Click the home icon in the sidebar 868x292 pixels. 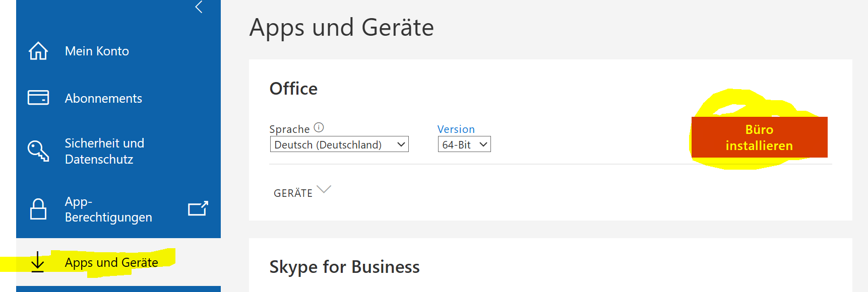[38, 51]
